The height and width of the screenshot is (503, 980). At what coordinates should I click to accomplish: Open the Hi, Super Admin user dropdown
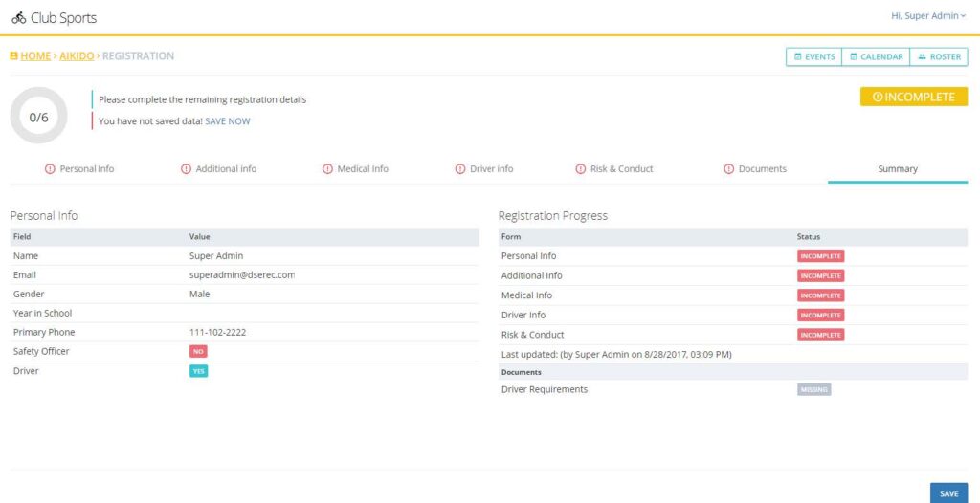(x=928, y=16)
